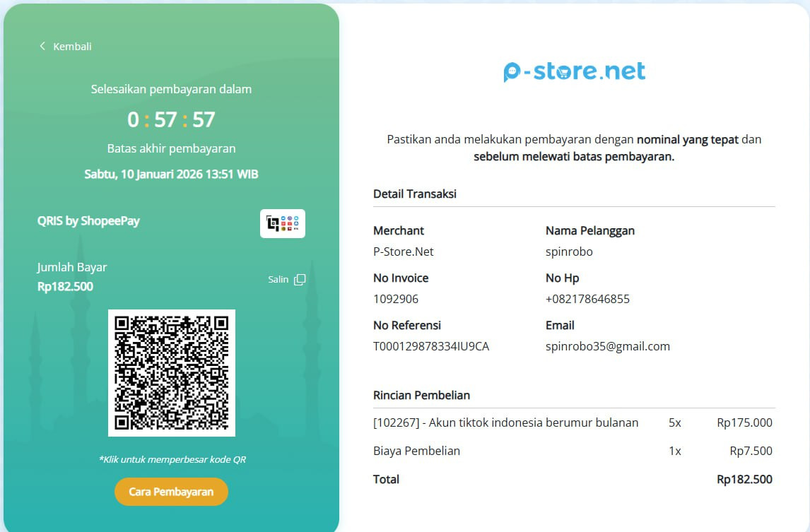Click the p-store.net logo
Viewport: 810px width, 532px height.
click(574, 71)
